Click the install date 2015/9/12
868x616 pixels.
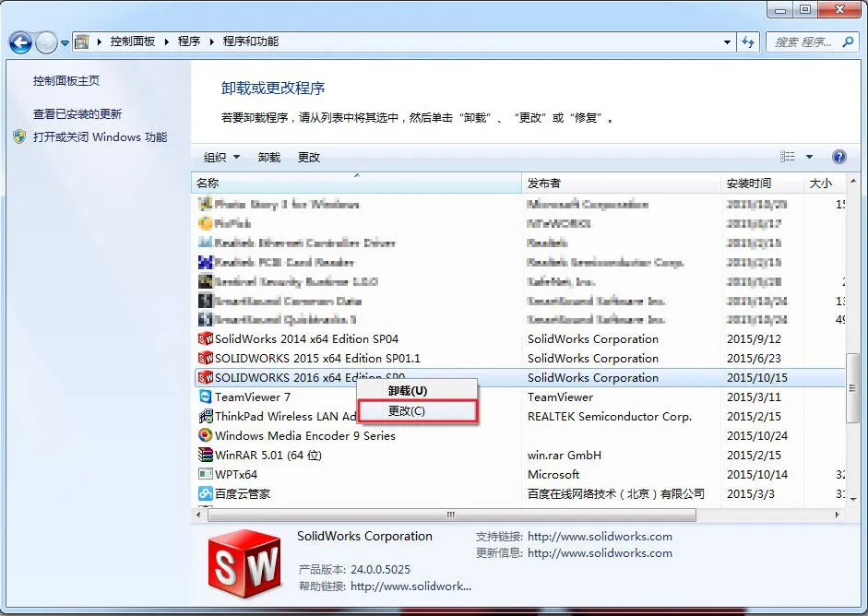click(754, 338)
